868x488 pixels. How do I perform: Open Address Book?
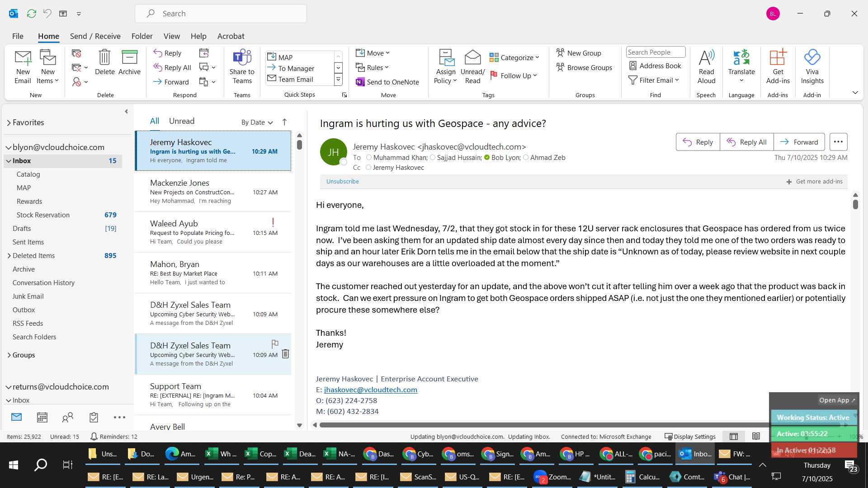(x=655, y=66)
